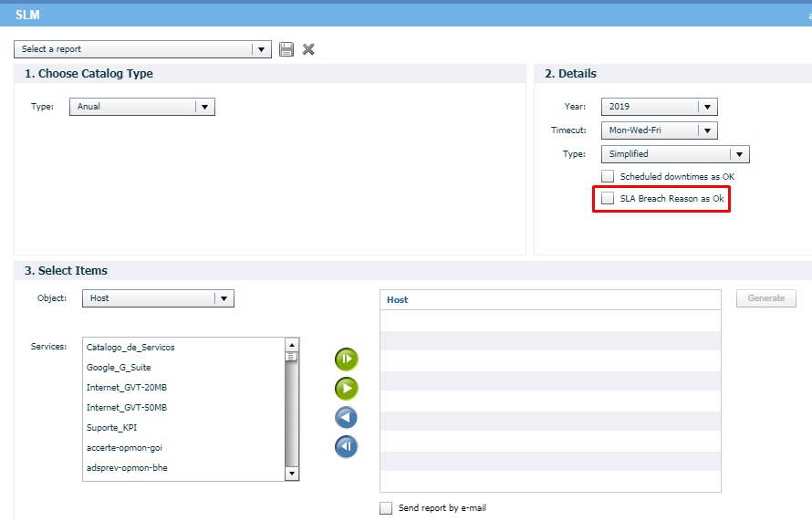Click the blue remove all items arrow
The height and width of the screenshot is (521, 812).
[x=347, y=447]
